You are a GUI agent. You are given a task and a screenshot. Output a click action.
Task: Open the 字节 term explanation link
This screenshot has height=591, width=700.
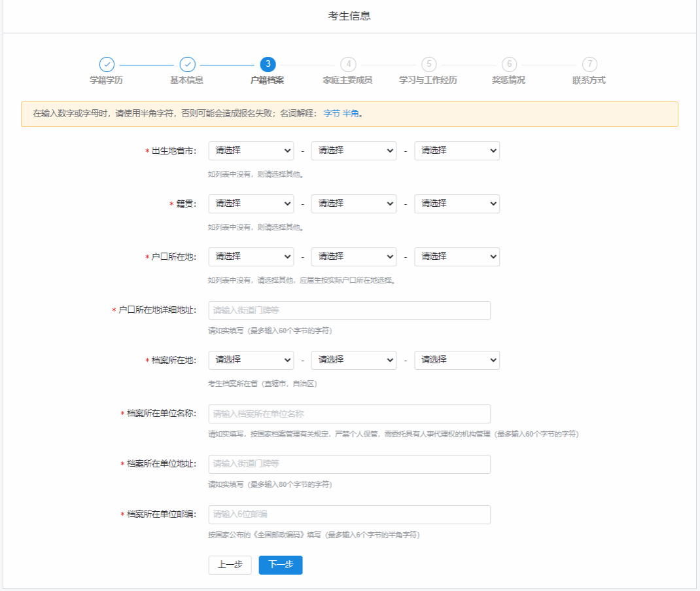click(x=332, y=114)
